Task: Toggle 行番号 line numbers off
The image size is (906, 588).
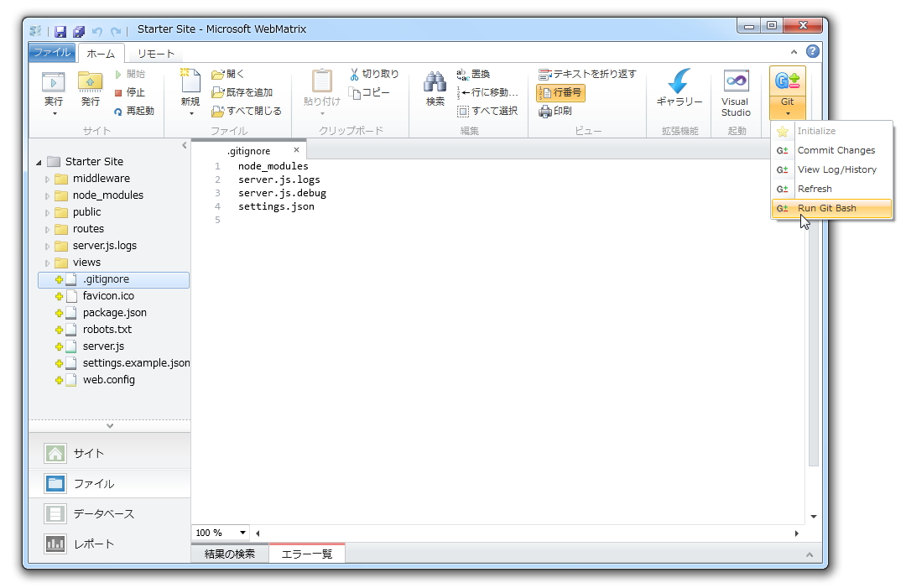Action: (x=560, y=92)
